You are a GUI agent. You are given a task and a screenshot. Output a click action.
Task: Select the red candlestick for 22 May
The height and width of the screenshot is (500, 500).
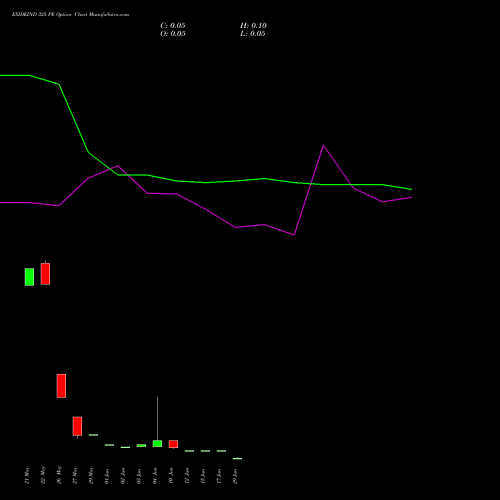(45, 274)
